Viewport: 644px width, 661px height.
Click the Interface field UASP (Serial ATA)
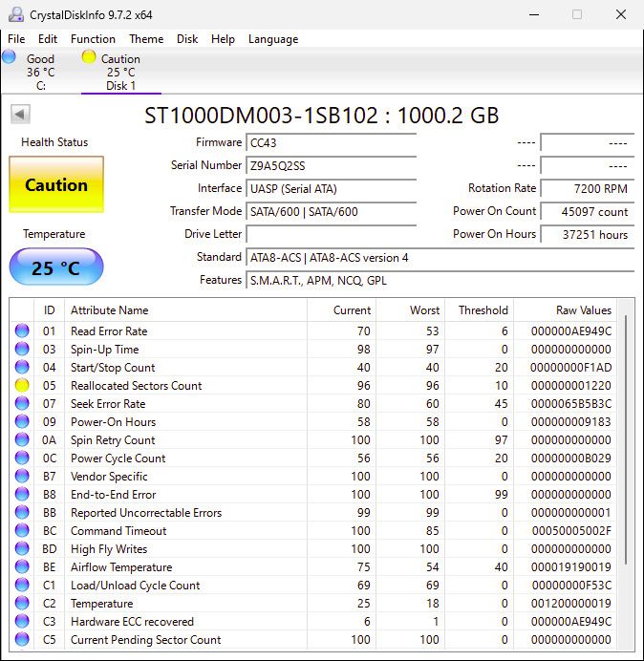click(x=331, y=188)
